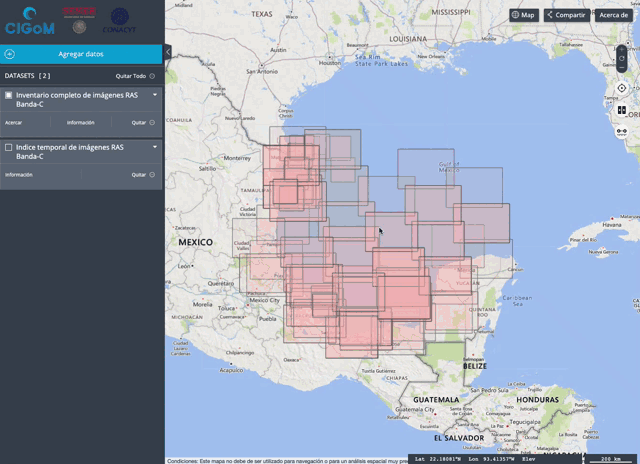Viewport: 640px width, 464px height.
Task: Open the Compartir share menu
Action: point(565,15)
